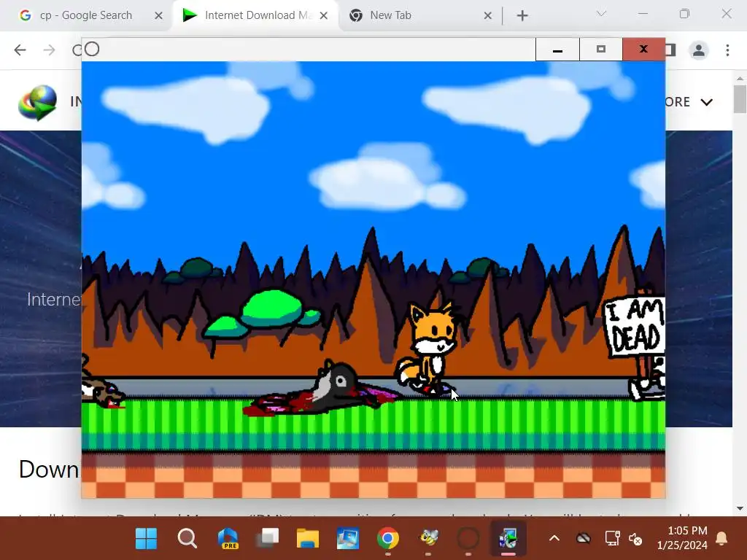Image resolution: width=747 pixels, height=560 pixels.
Task: Close the game window with red X
Action: 643,50
